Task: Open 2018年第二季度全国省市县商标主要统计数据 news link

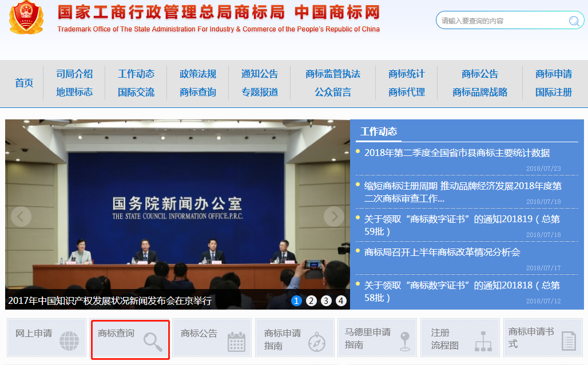Action: point(457,153)
